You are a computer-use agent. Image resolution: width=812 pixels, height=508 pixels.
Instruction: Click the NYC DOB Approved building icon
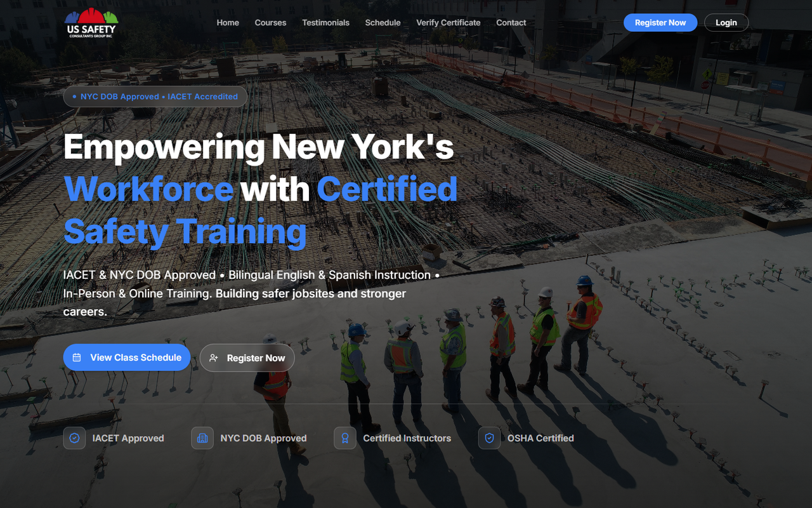click(202, 438)
